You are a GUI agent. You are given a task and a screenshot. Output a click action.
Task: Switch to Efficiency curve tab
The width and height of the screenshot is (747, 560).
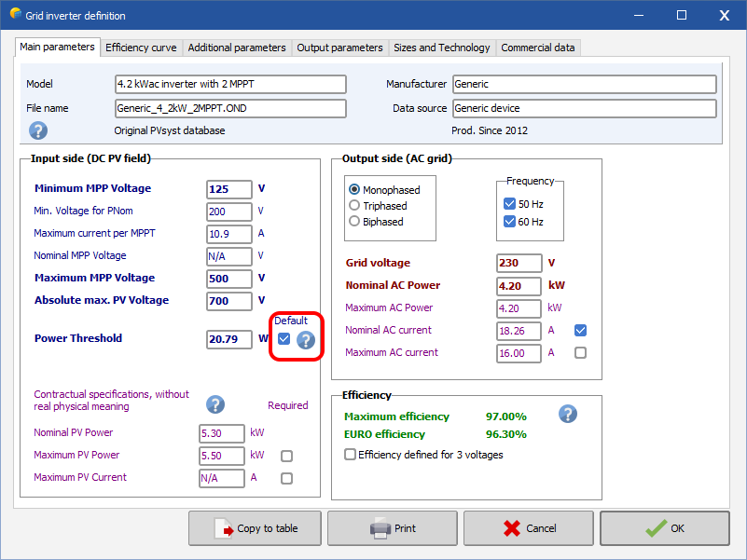click(141, 48)
